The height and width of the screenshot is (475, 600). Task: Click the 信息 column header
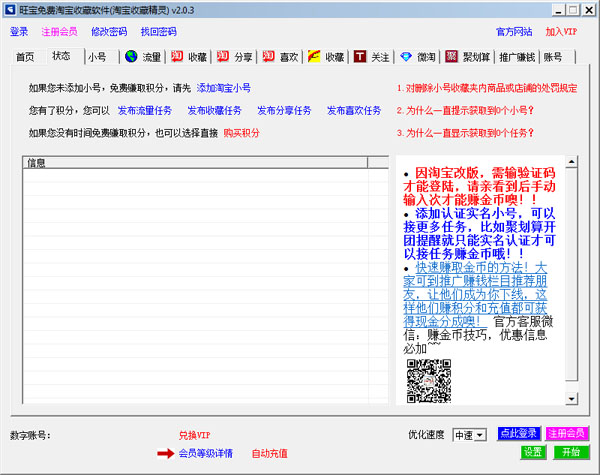click(x=195, y=162)
